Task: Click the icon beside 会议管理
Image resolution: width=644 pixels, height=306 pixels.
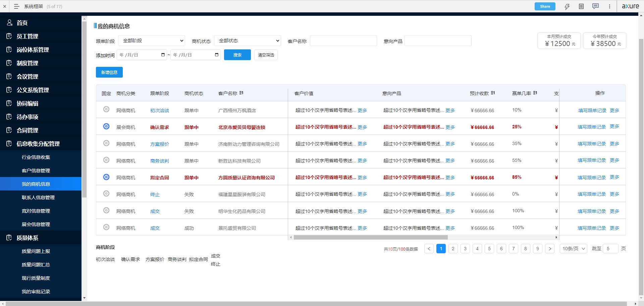Action: coord(9,76)
